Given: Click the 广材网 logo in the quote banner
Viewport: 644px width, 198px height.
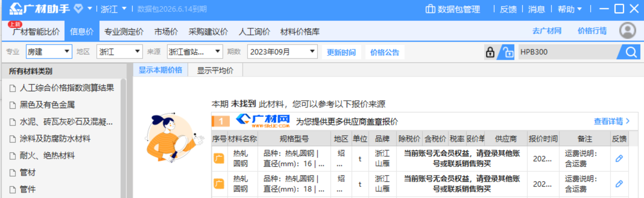Looking at the screenshot, I should pos(263,120).
